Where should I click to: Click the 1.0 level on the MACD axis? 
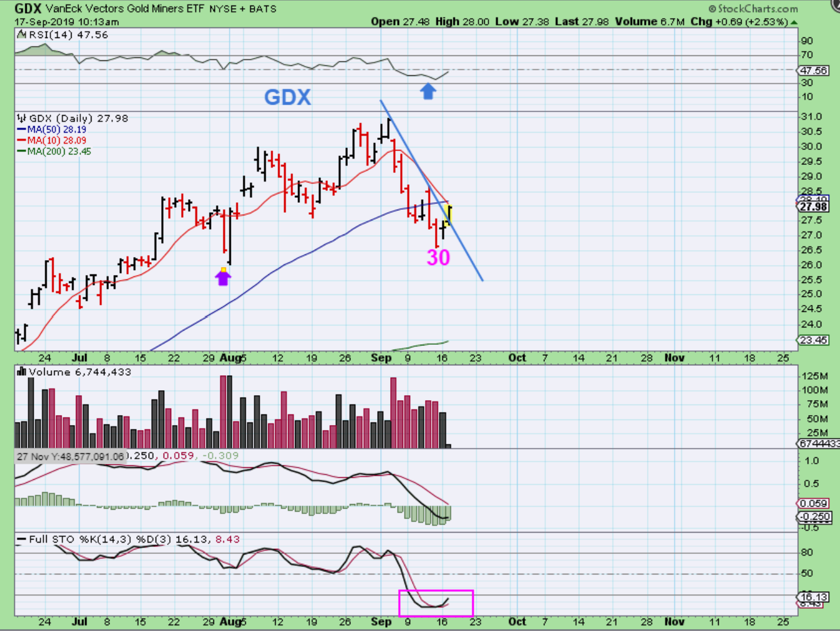(x=812, y=461)
